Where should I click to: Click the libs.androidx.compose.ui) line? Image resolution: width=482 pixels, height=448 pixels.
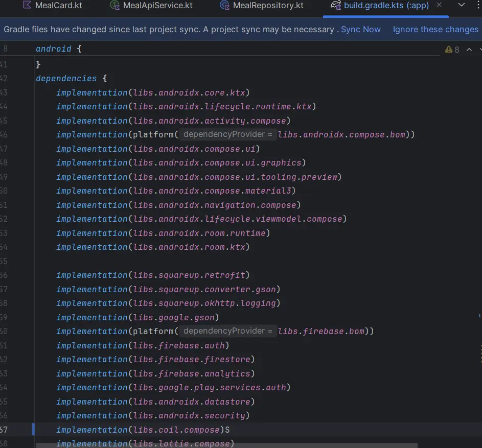(158, 149)
